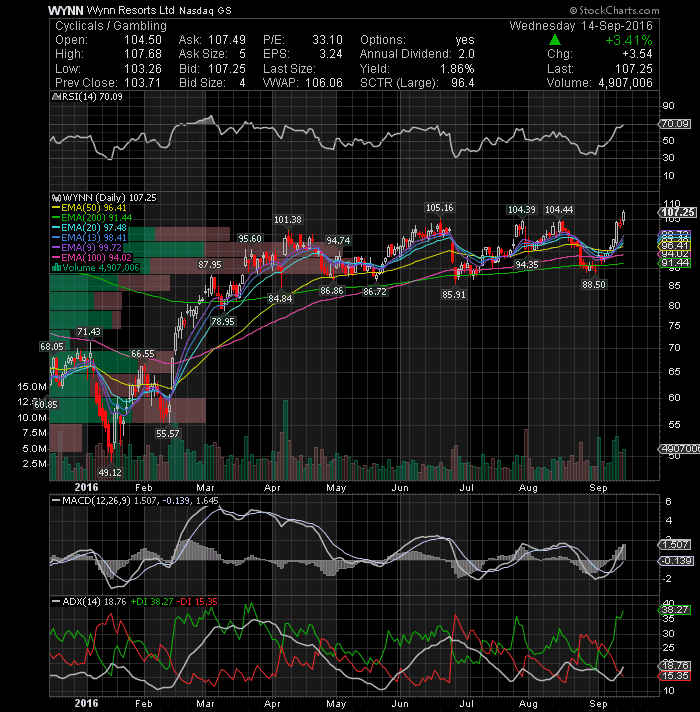Screen dimensions: 700x712
Task: Click the volume bars icon in the legend
Action: coord(56,267)
